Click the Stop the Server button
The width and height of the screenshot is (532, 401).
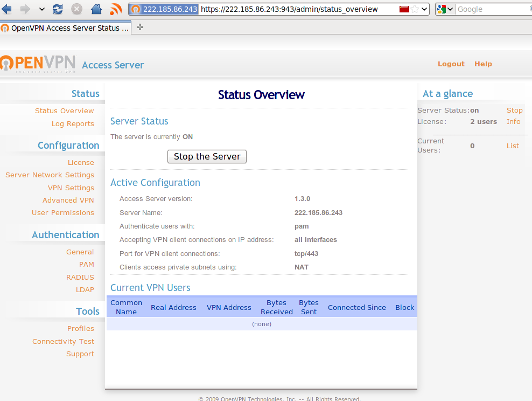pyautogui.click(x=207, y=156)
